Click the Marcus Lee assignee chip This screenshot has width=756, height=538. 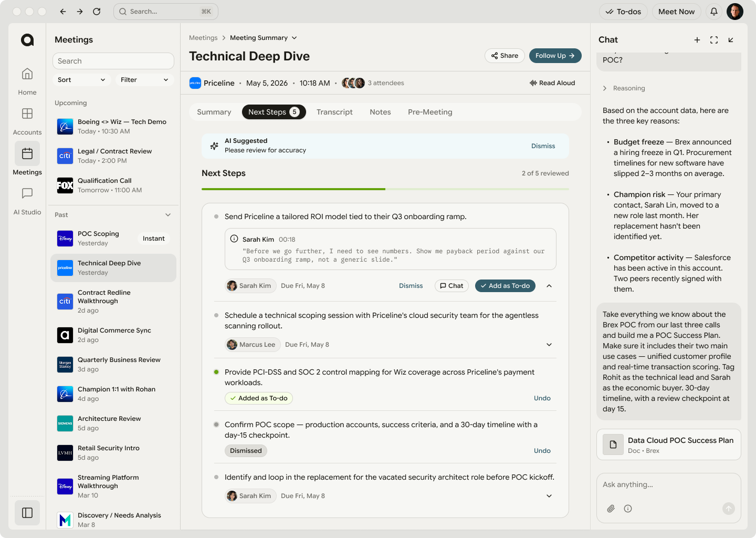(253, 345)
